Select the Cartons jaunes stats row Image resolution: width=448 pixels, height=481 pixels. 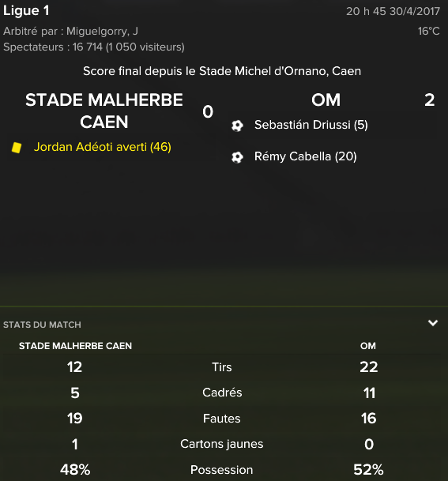click(222, 444)
